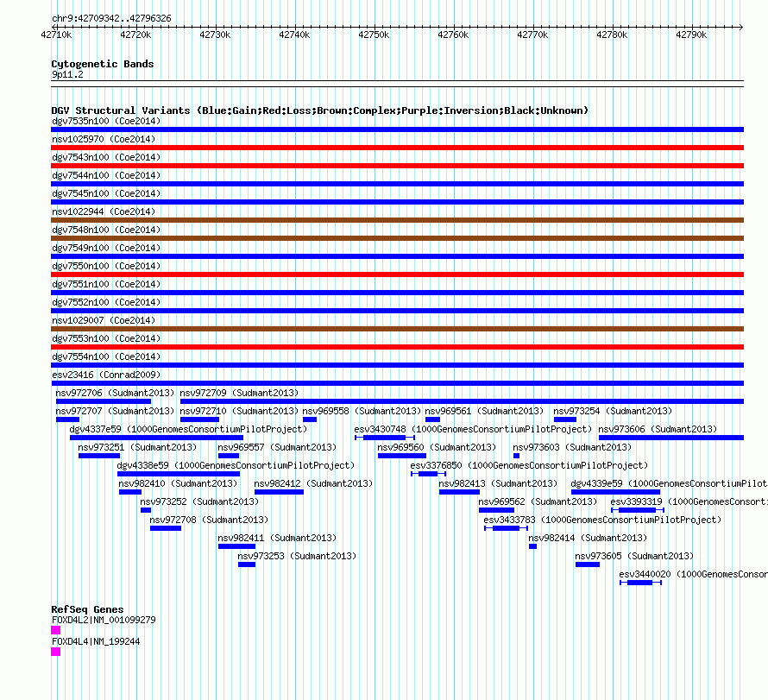The height and width of the screenshot is (700, 768).
Task: Open nsv972707 (Sudmant2013) label
Action: [115, 411]
